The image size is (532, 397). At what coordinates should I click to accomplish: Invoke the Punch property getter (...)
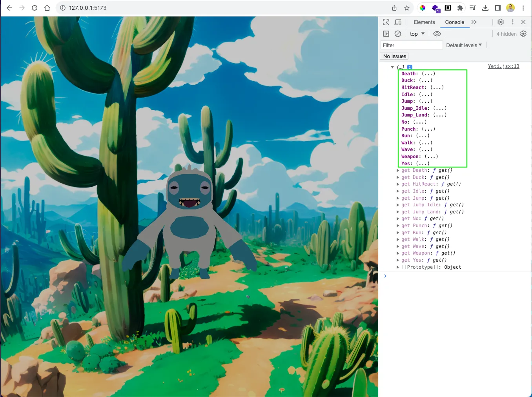click(428, 129)
